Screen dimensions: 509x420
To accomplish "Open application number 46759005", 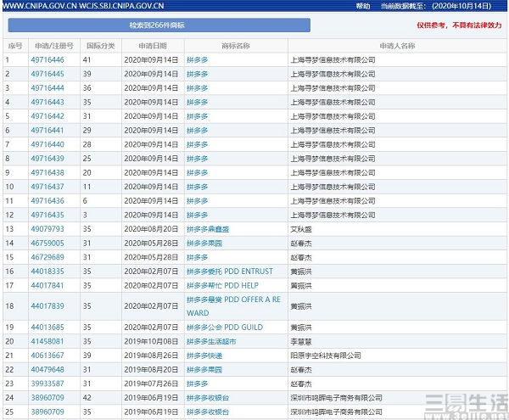I will 48,244.
